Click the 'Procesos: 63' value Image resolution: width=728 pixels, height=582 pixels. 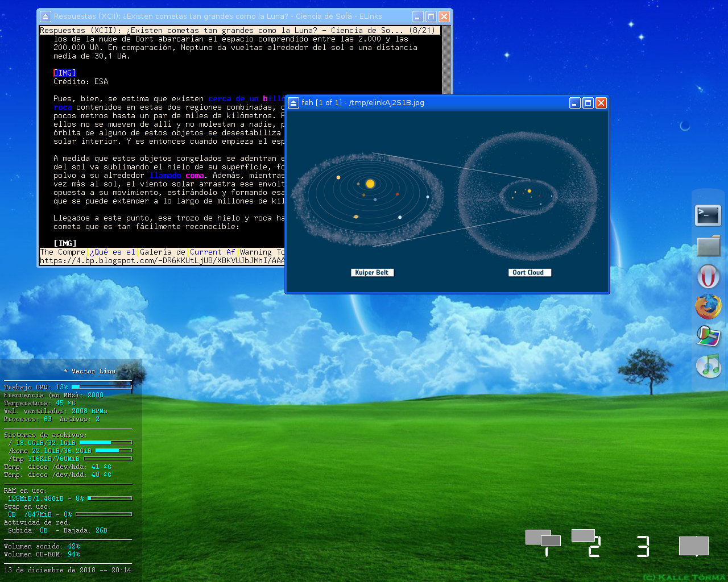(28, 419)
